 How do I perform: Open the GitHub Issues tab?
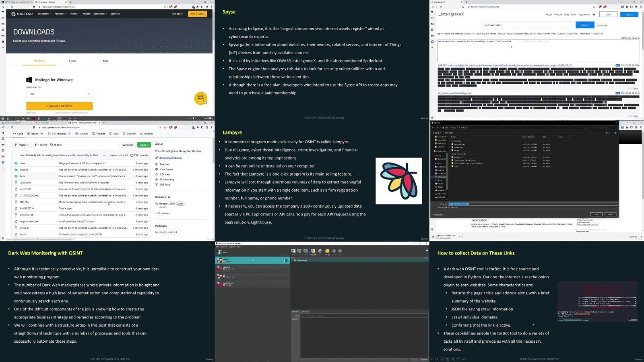coord(35,134)
